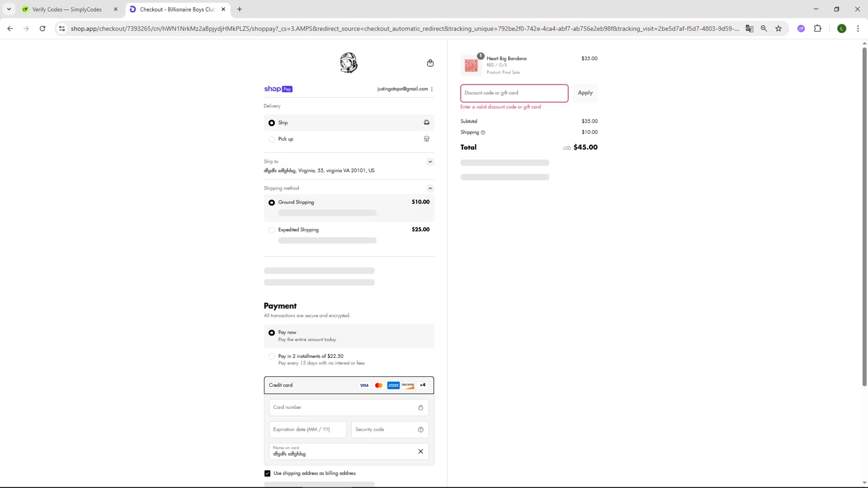Click the store icon in Pick up row
Image resolution: width=868 pixels, height=488 pixels.
coord(426,139)
